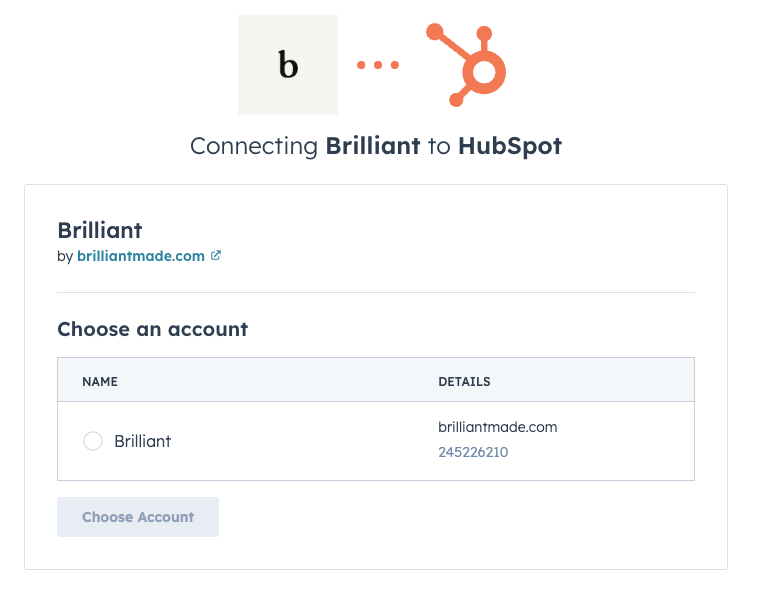Click the account ID 245226210
This screenshot has width=767, height=589.
tap(473, 452)
